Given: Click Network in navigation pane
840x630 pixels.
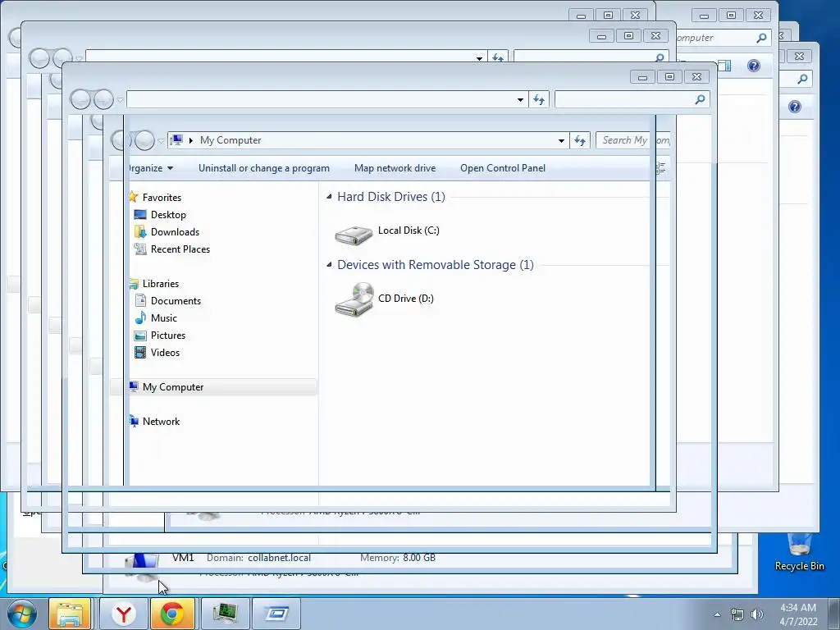Looking at the screenshot, I should [x=161, y=421].
